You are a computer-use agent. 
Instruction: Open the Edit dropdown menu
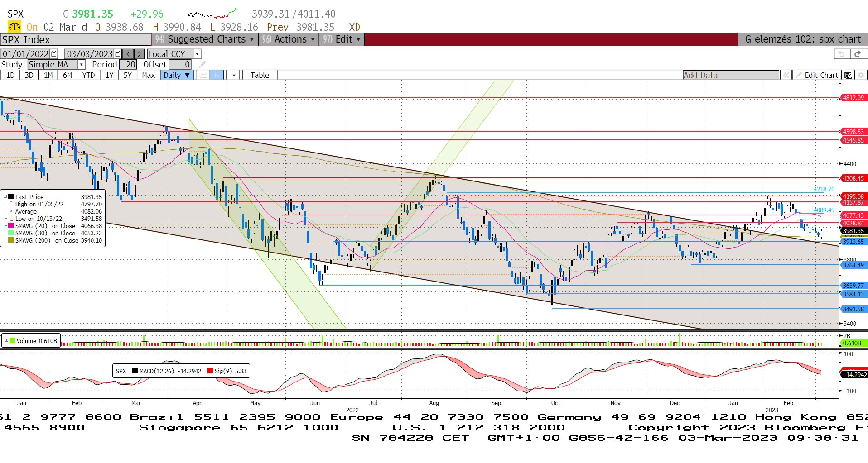tap(342, 39)
